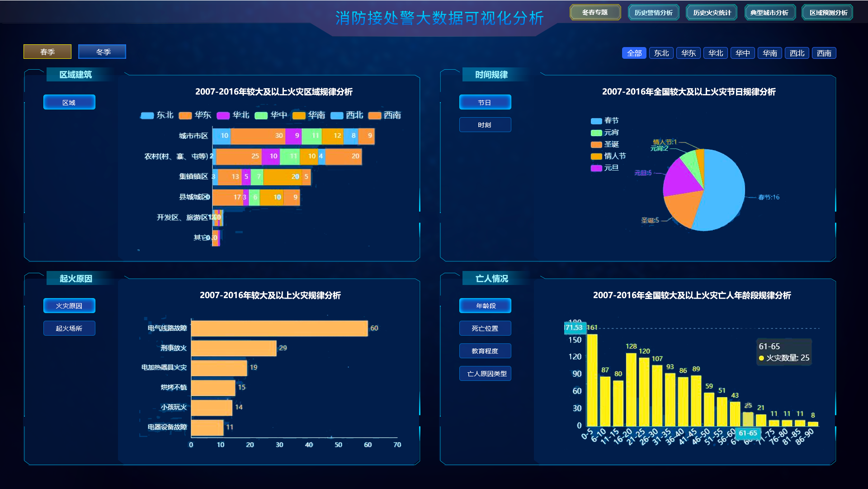868x489 pixels.
Task: Click the dashboard title 消防接处警大数据可视化分析
Action: click(x=439, y=18)
